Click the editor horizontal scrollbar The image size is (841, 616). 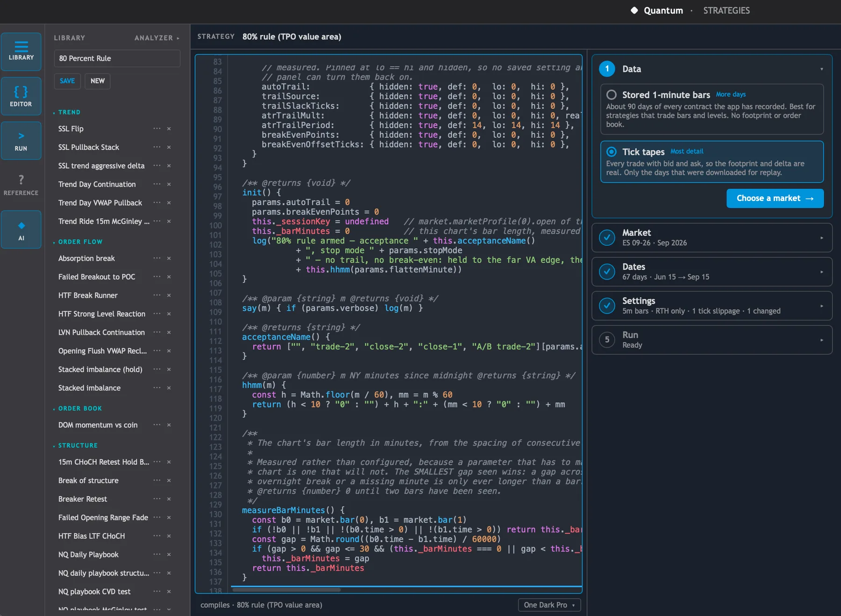click(285, 590)
